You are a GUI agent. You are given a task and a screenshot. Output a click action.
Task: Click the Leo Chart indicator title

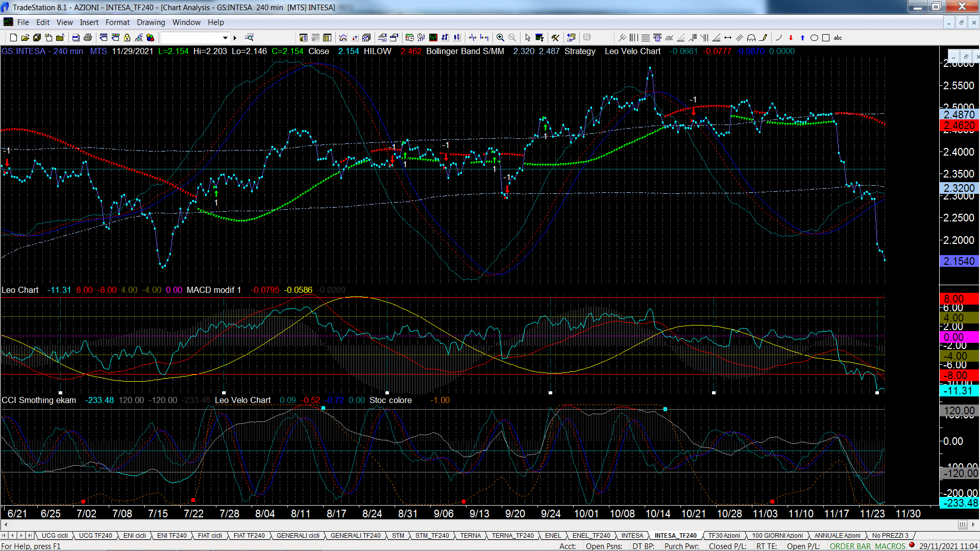20,290
